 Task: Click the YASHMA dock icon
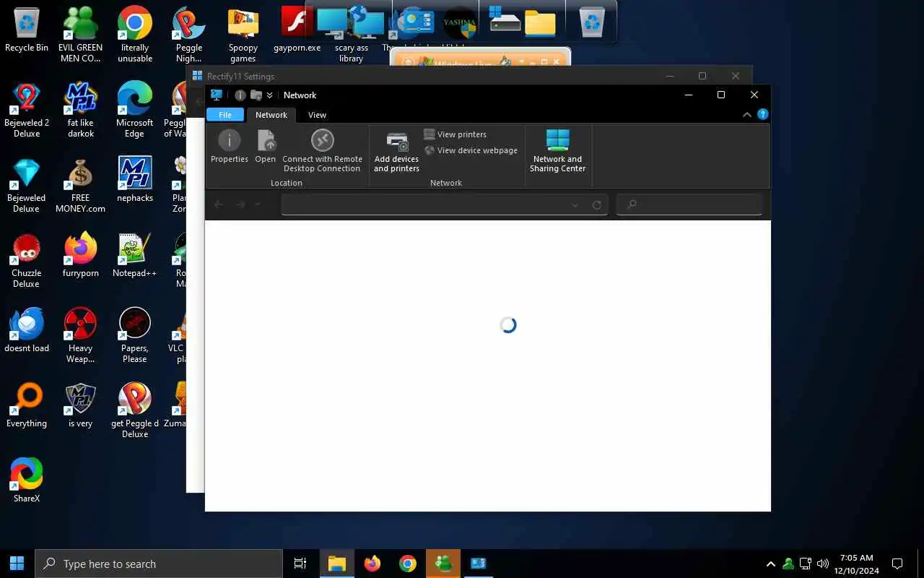[x=459, y=22]
